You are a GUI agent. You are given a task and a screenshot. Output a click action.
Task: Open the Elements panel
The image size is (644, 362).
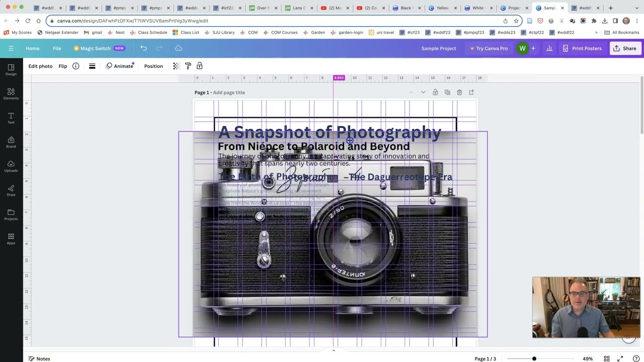pos(11,94)
